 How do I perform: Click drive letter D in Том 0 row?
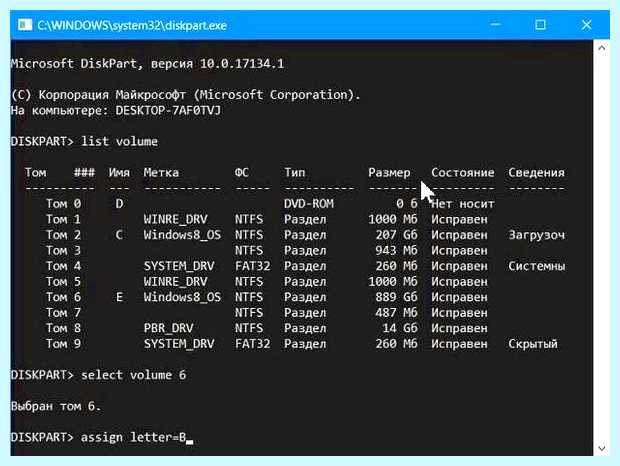[x=119, y=204]
